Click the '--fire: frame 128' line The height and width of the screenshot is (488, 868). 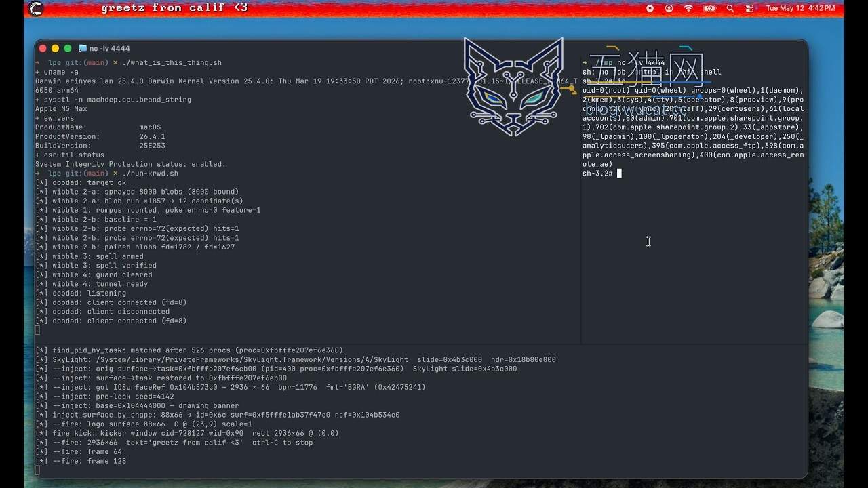81,461
